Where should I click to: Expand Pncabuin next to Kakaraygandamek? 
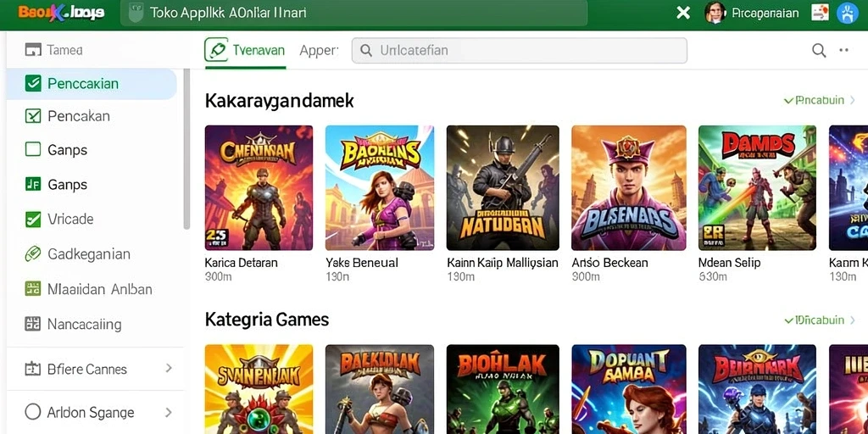pyautogui.click(x=820, y=100)
